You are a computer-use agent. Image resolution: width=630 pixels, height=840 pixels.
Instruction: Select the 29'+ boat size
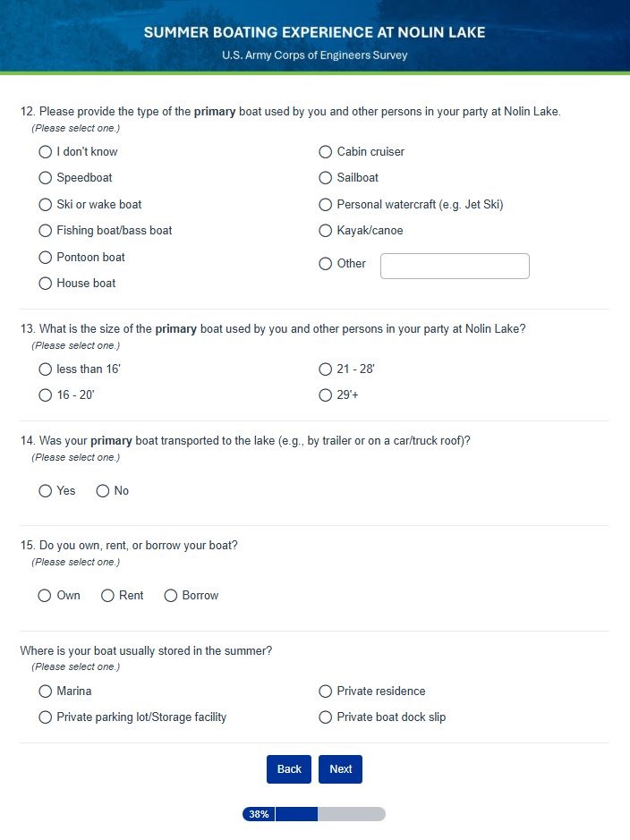(x=326, y=395)
